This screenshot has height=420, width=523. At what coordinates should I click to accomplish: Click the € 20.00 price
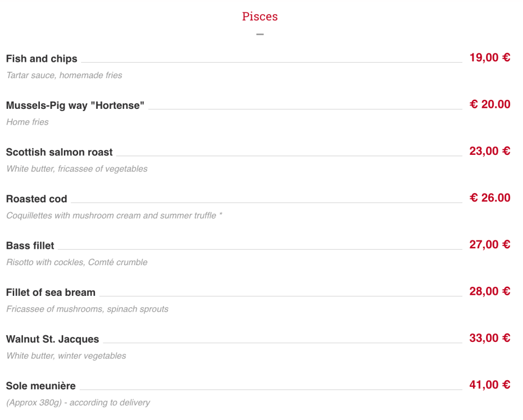coord(490,104)
